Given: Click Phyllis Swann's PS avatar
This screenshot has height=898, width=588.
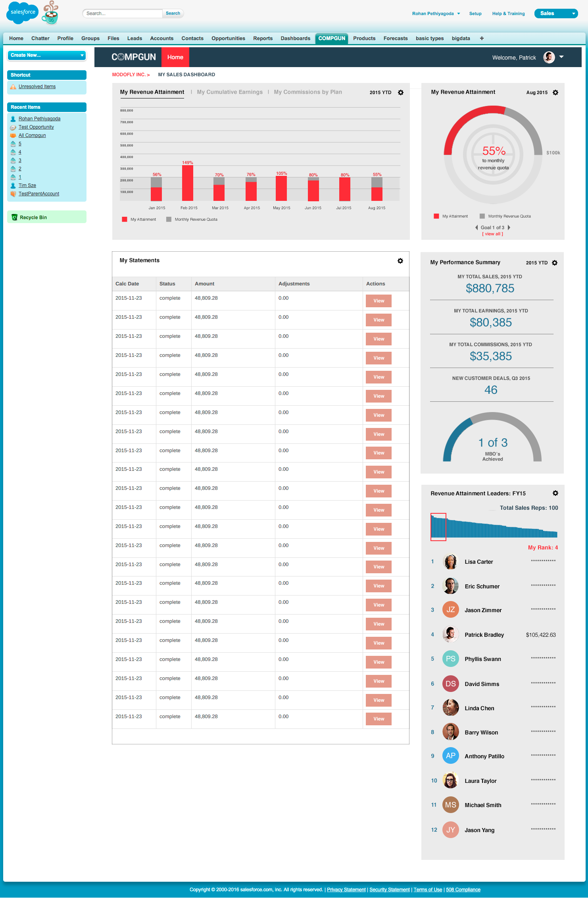Looking at the screenshot, I should [450, 659].
